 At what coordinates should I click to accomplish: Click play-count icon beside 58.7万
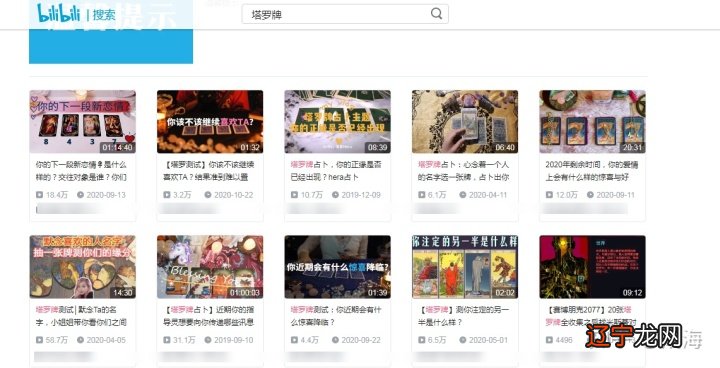pyautogui.click(x=39, y=340)
